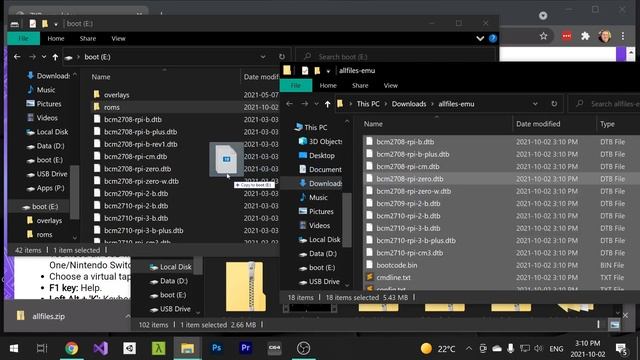Screen dimensions: 640x360
Task: Open the Chrome three-dot menu
Action: pos(623,36)
